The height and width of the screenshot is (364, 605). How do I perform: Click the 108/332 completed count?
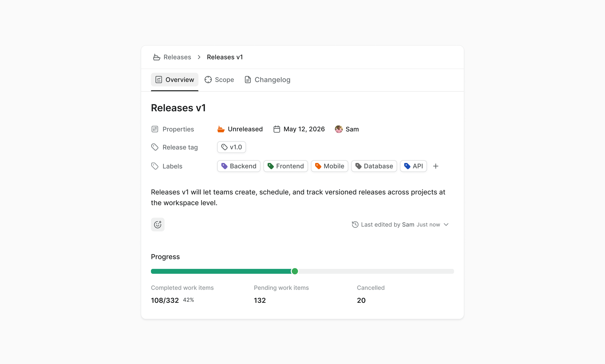165,300
